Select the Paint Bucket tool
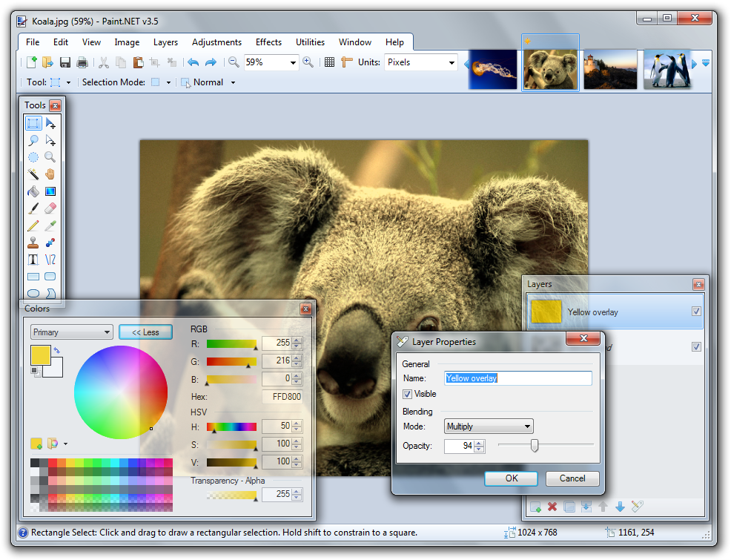The image size is (731, 560). pyautogui.click(x=33, y=191)
